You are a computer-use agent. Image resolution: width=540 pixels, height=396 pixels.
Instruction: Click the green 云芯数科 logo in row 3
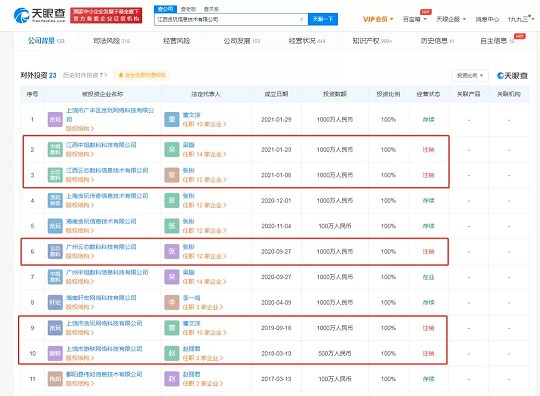[x=55, y=175]
